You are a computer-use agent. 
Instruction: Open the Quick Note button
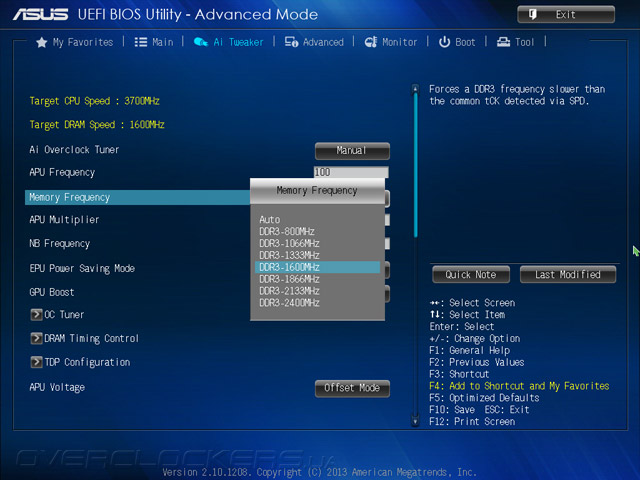(471, 274)
